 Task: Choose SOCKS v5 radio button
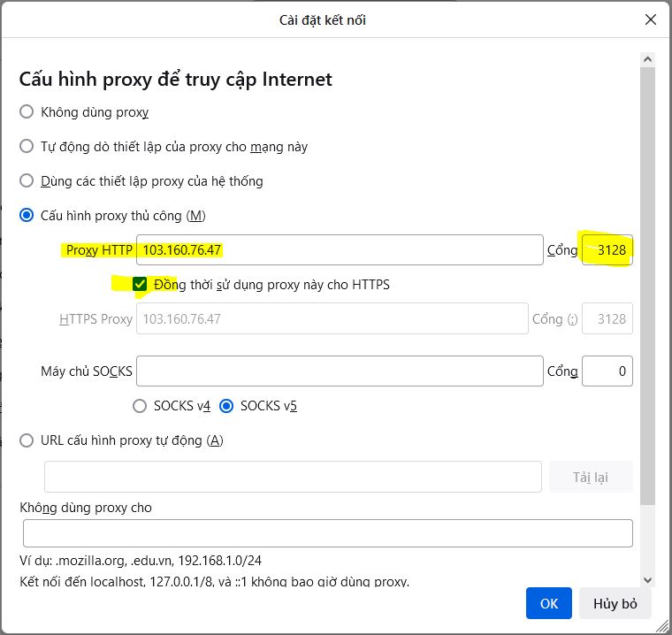click(x=226, y=407)
